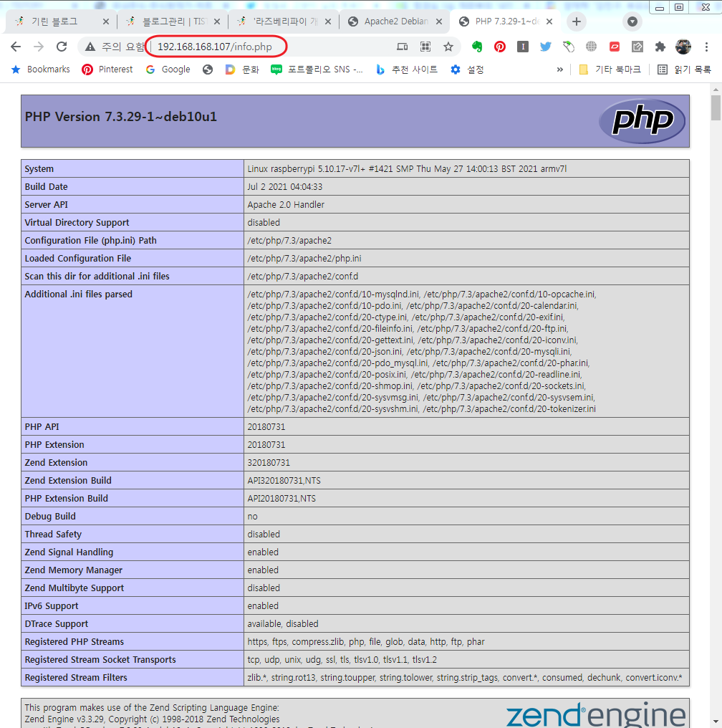Viewport: 722px width, 728px height.
Task: Switch to the Apache2 Debian tab
Action: click(395, 21)
